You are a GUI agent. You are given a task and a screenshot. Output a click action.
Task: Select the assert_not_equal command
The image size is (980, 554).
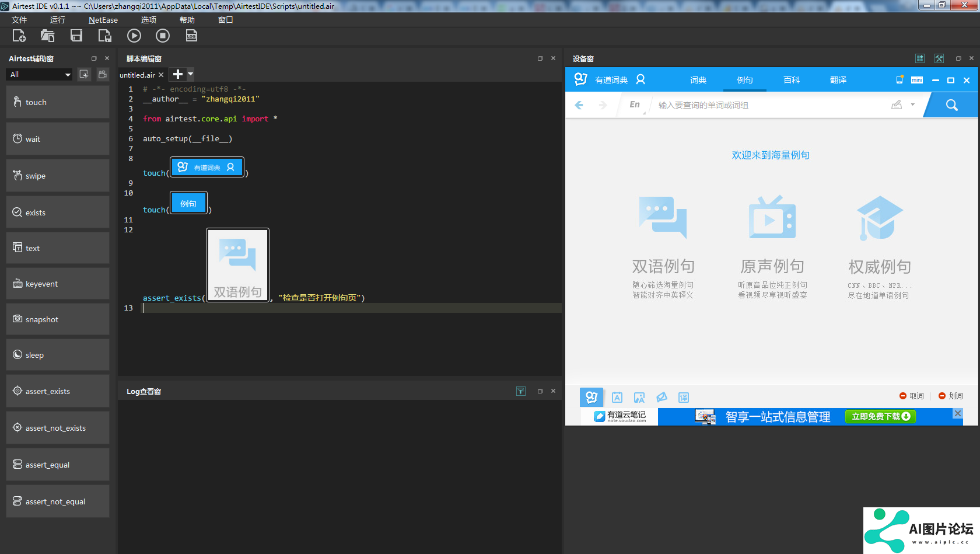[x=58, y=501]
